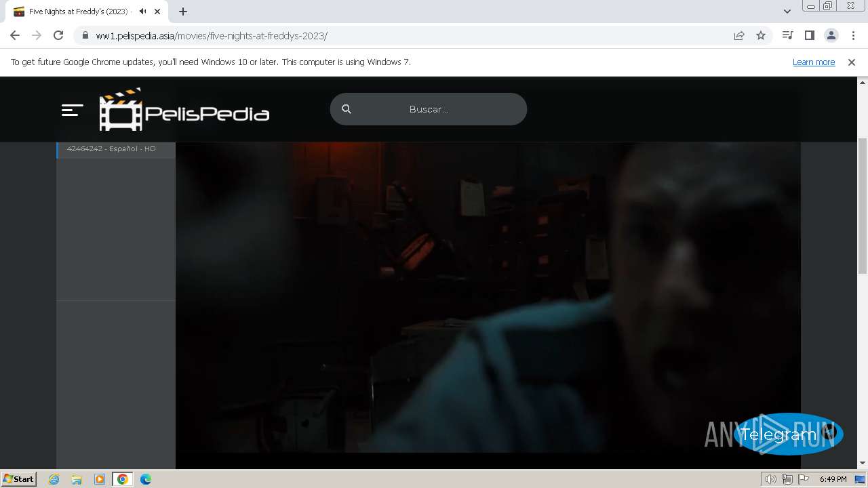Go forward to next page
The image size is (868, 488).
(37, 35)
